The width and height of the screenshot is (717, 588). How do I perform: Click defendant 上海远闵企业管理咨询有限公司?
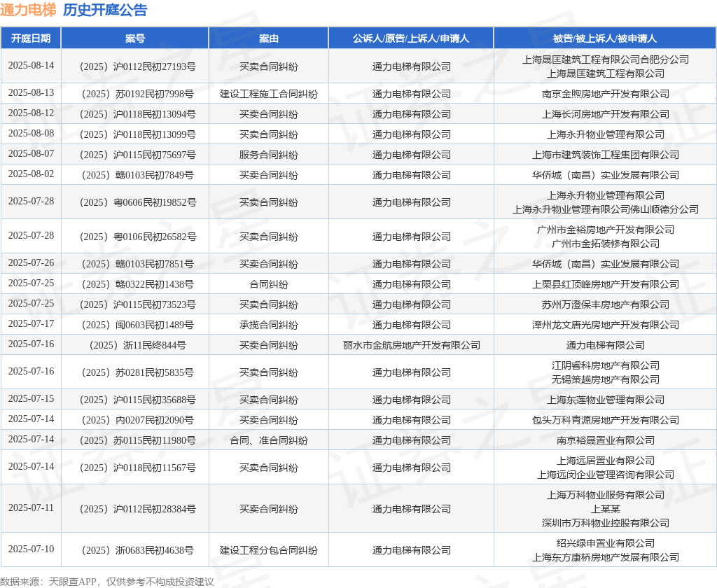click(606, 475)
